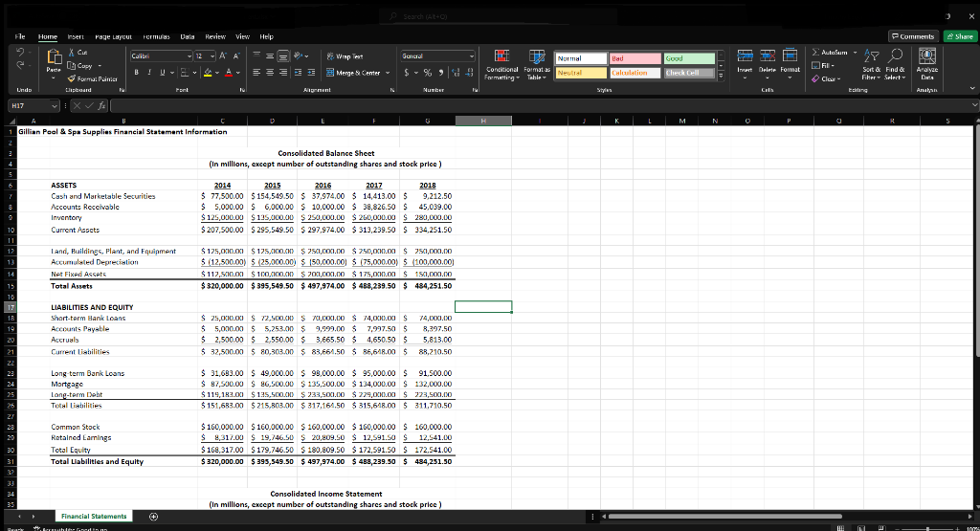980x531 pixels.
Task: Open Conditional Formatting
Action: [x=501, y=65]
